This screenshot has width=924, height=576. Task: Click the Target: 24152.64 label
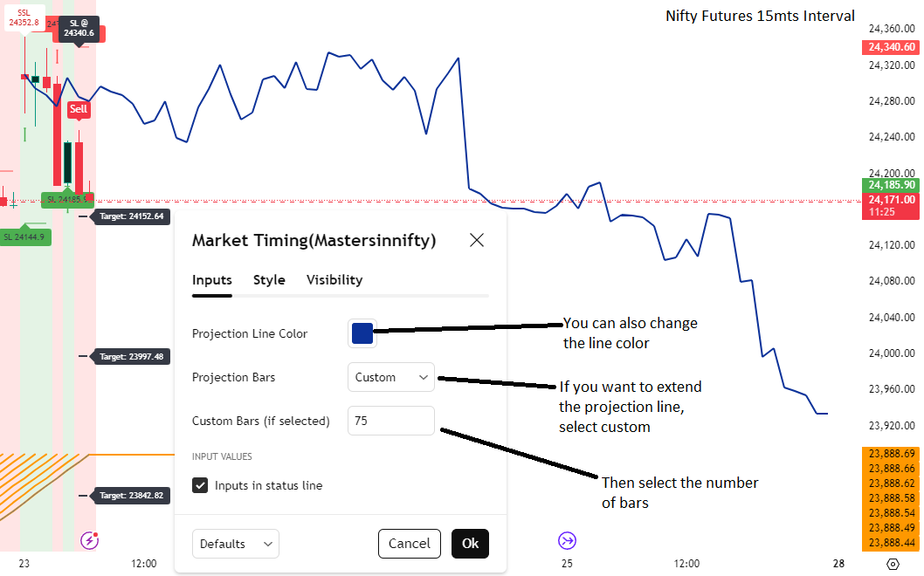point(132,216)
